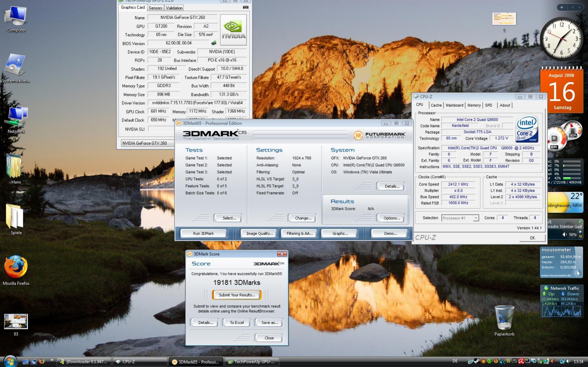
Task: Open the Netzwerk desktop icon
Action: pyautogui.click(x=16, y=120)
